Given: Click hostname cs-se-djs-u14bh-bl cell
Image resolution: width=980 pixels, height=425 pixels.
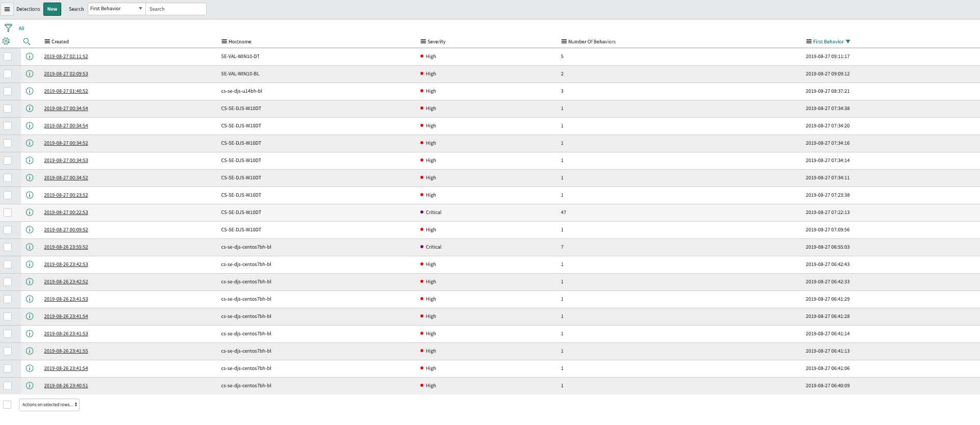Looking at the screenshot, I should [x=242, y=91].
